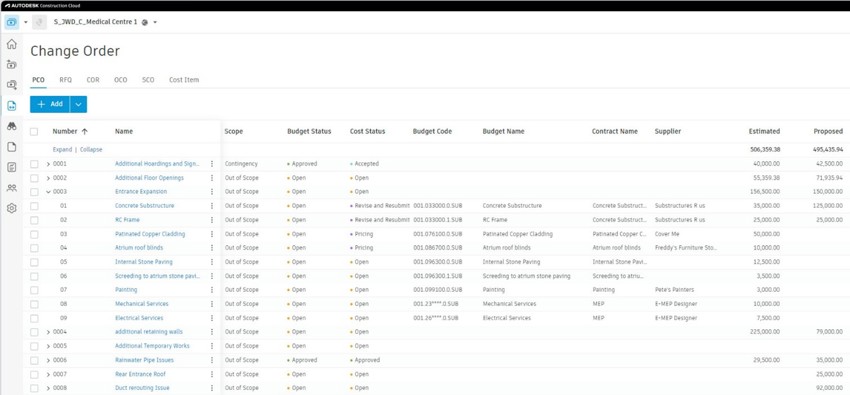Open the module switcher dropdown arrow

point(25,22)
